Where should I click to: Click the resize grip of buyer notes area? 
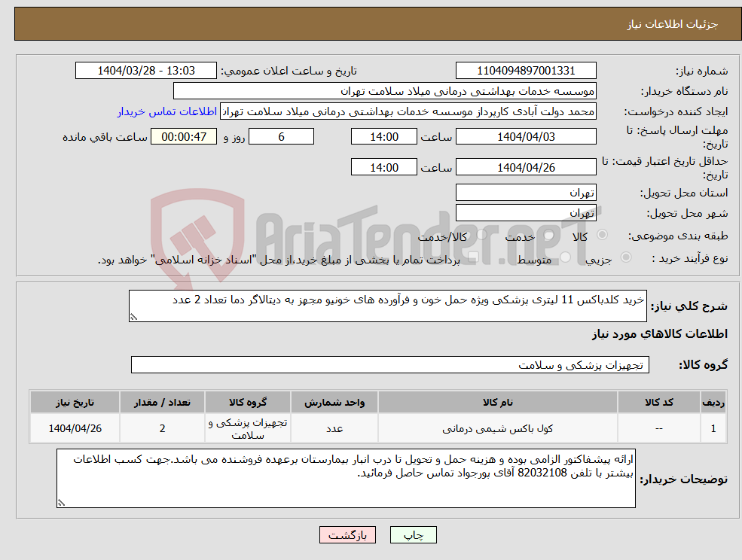(x=61, y=503)
